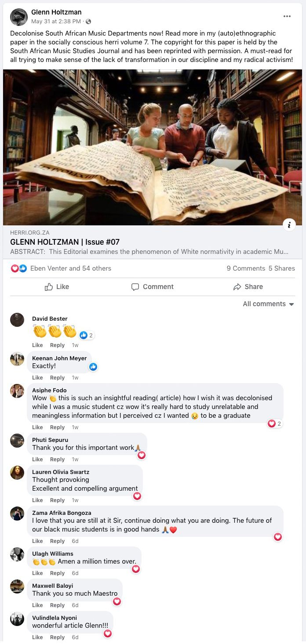Like Vulindlela Nyoni's comment
Viewport: 306px width, 644px height.
37,637
